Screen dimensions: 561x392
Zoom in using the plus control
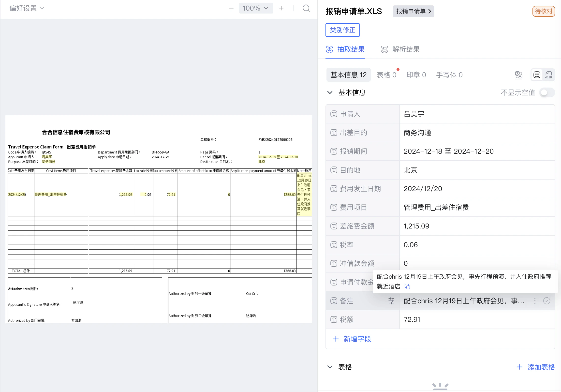pos(281,8)
